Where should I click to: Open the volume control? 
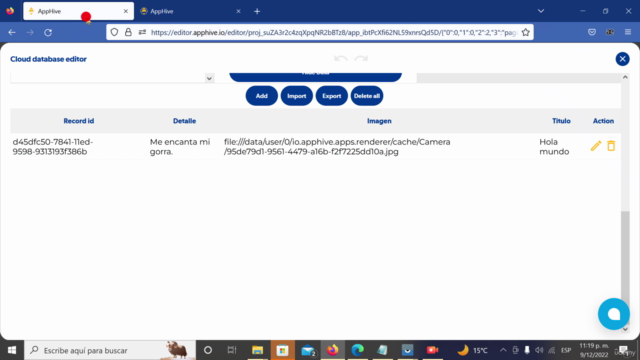pyautogui.click(x=539, y=350)
